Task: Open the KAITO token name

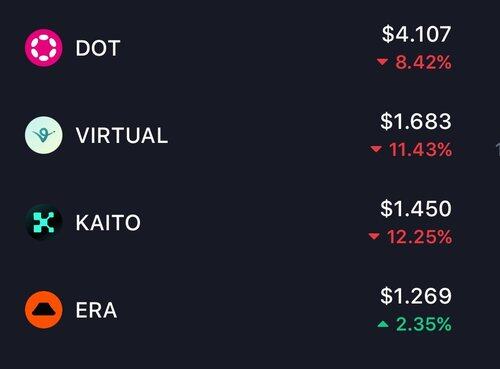Action: click(x=108, y=223)
